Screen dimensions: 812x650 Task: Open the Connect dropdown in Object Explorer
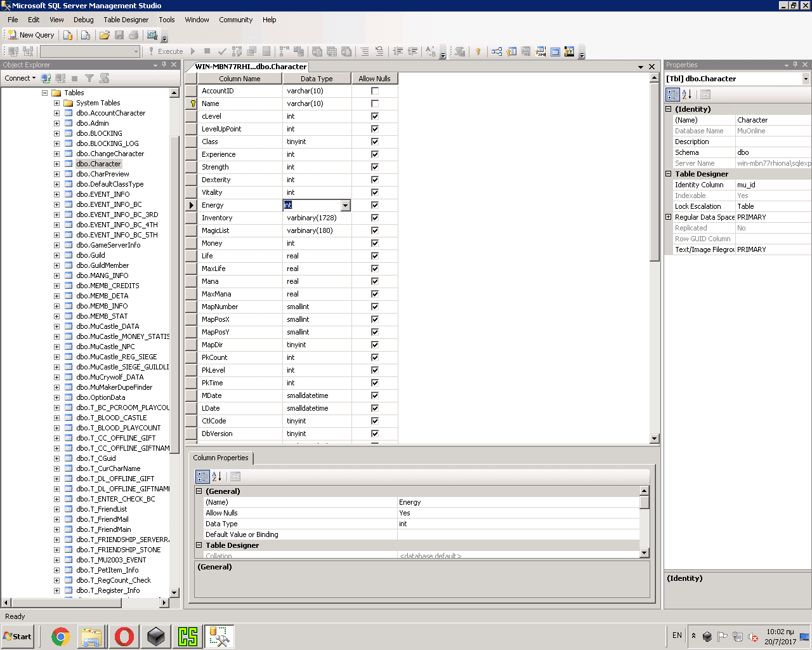[x=20, y=78]
